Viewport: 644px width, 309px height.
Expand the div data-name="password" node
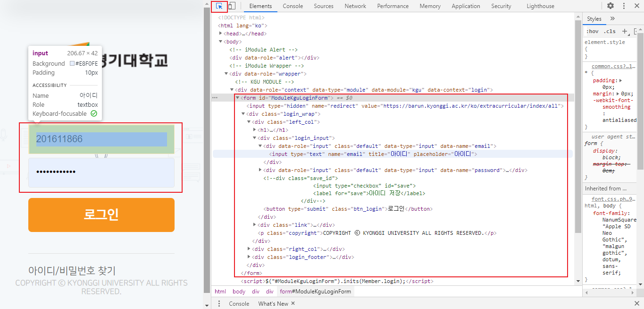[x=260, y=170]
